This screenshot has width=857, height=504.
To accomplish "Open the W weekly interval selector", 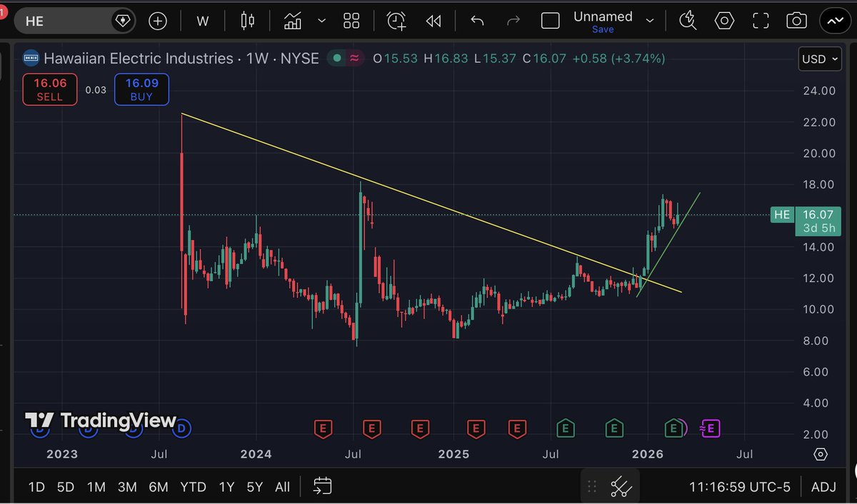I will [203, 21].
